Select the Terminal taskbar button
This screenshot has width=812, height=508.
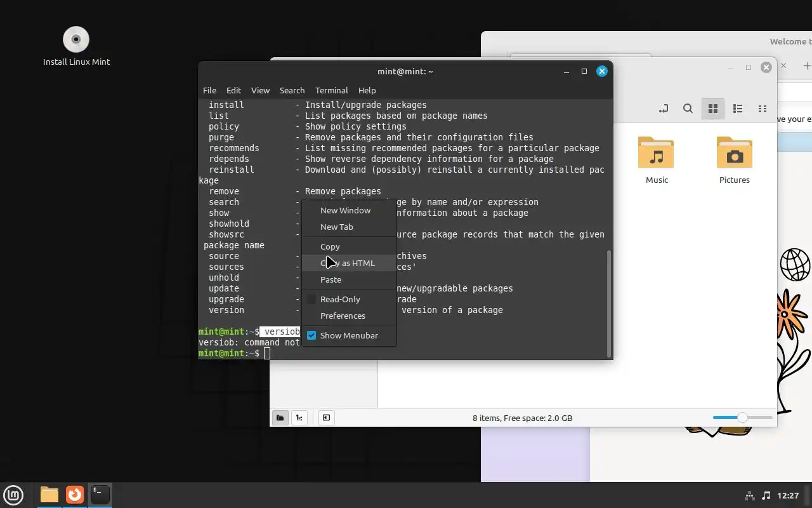coord(100,495)
